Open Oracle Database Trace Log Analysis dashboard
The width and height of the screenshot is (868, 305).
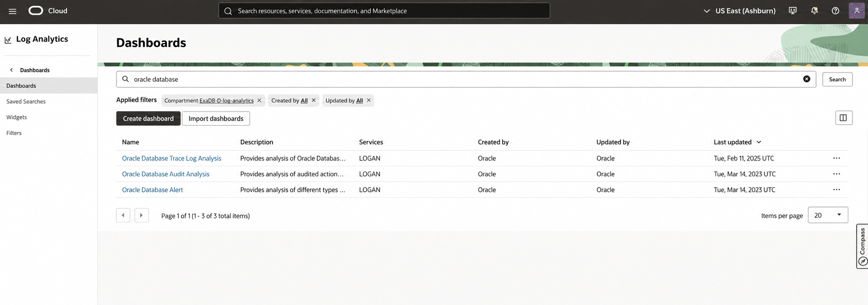pos(171,158)
